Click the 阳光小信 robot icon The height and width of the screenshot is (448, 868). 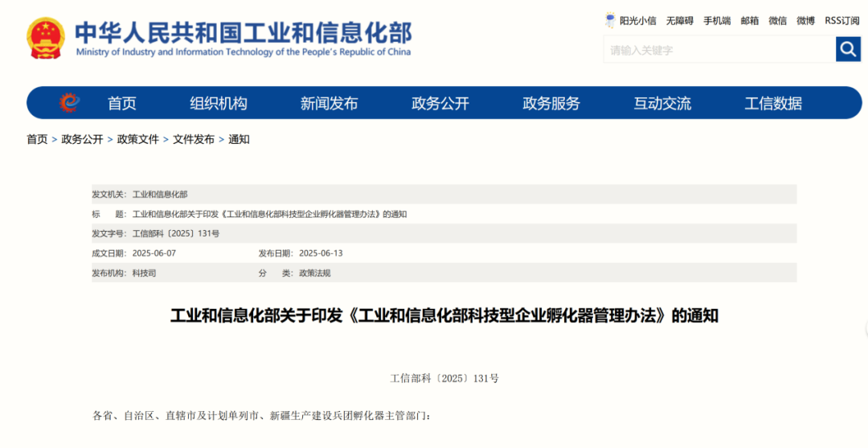[610, 21]
